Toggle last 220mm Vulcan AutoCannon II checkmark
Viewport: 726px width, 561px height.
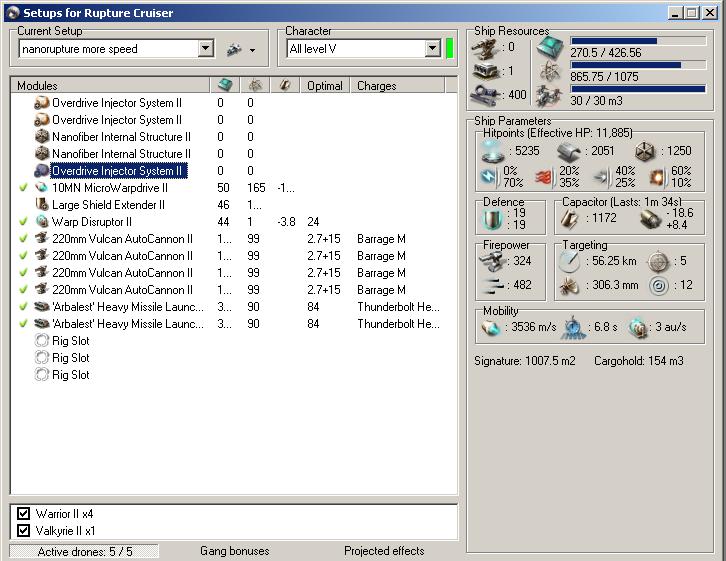(23, 290)
